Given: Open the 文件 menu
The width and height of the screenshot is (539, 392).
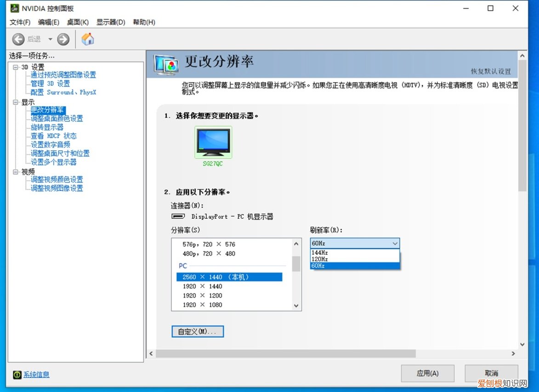Looking at the screenshot, I should [20, 22].
